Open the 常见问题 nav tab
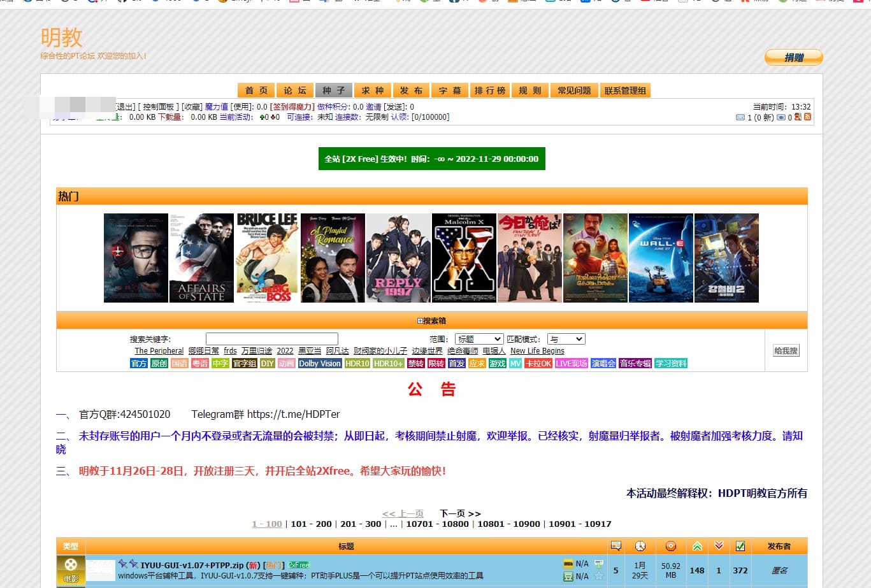The width and height of the screenshot is (871, 588). [575, 90]
